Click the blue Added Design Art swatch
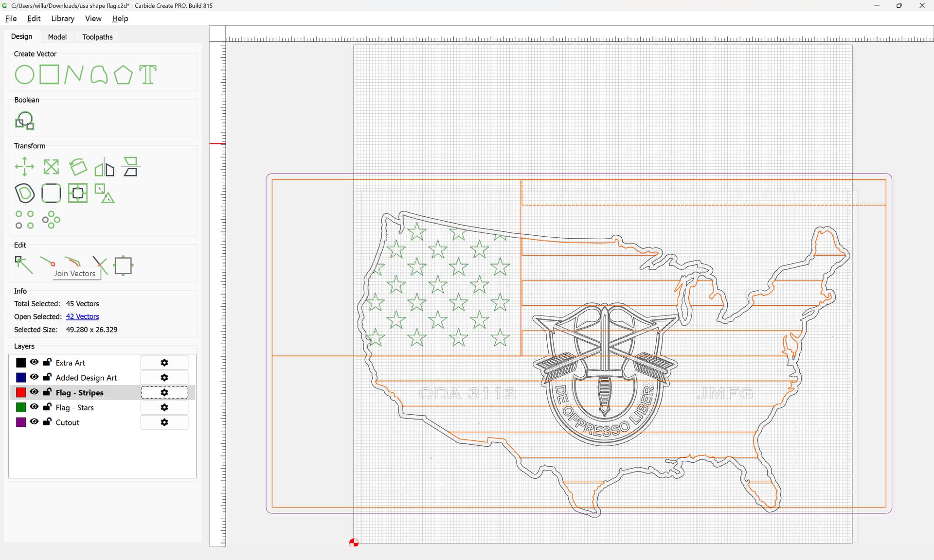Image resolution: width=934 pixels, height=560 pixels. point(21,378)
